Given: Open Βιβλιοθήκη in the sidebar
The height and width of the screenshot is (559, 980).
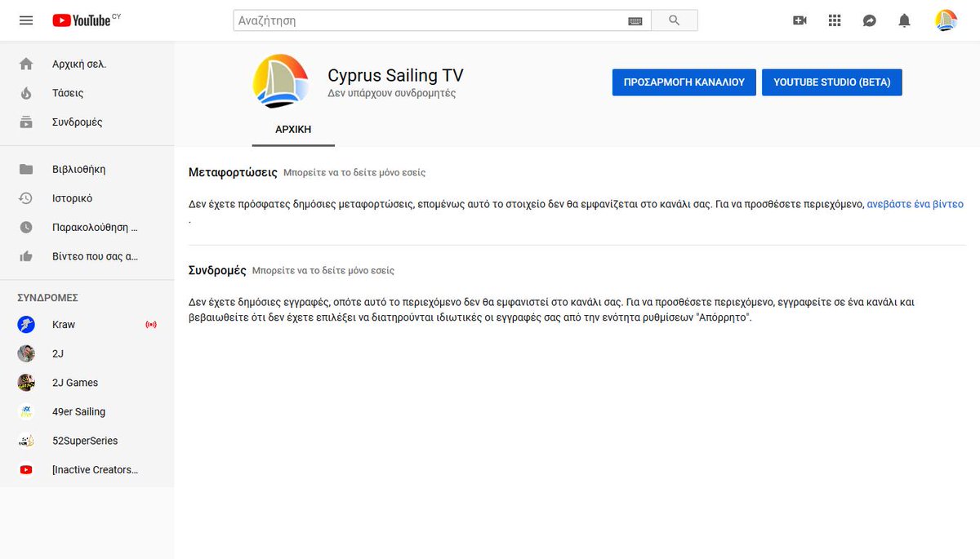Looking at the screenshot, I should pyautogui.click(x=78, y=169).
